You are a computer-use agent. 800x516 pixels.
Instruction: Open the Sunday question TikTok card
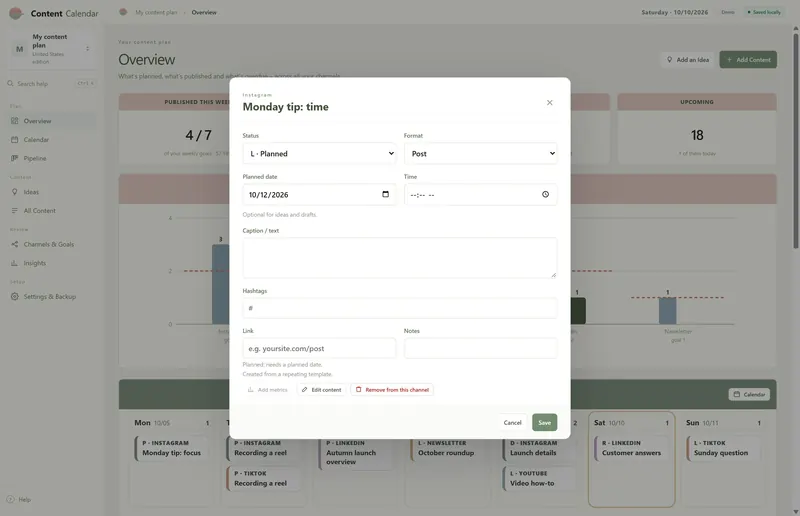click(723, 448)
